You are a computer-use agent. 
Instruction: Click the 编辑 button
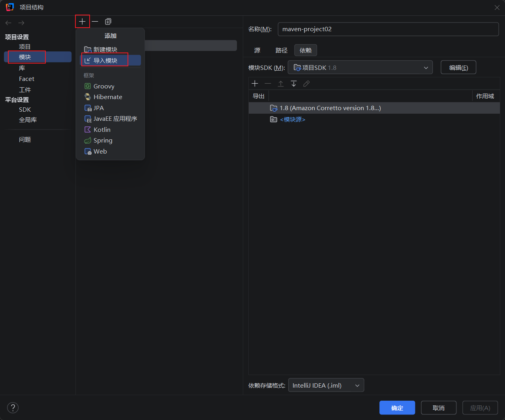(458, 67)
